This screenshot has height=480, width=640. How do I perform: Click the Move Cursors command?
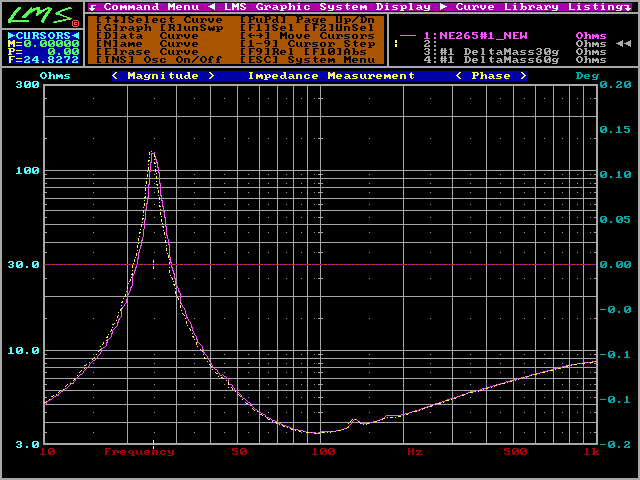[x=307, y=36]
